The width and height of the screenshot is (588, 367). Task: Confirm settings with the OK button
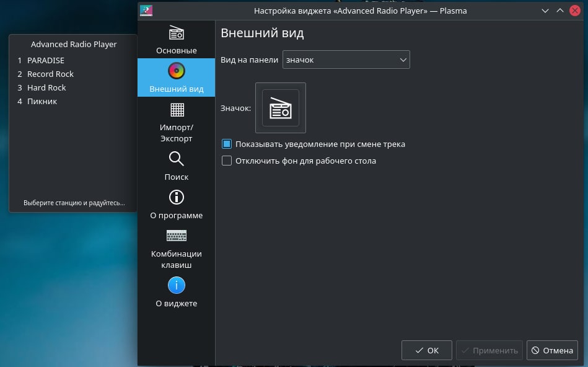427,350
